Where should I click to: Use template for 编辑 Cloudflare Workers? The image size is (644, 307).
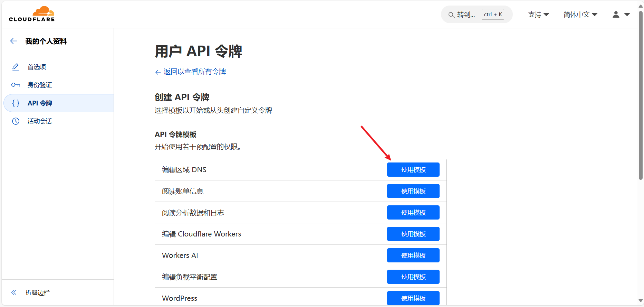click(413, 234)
